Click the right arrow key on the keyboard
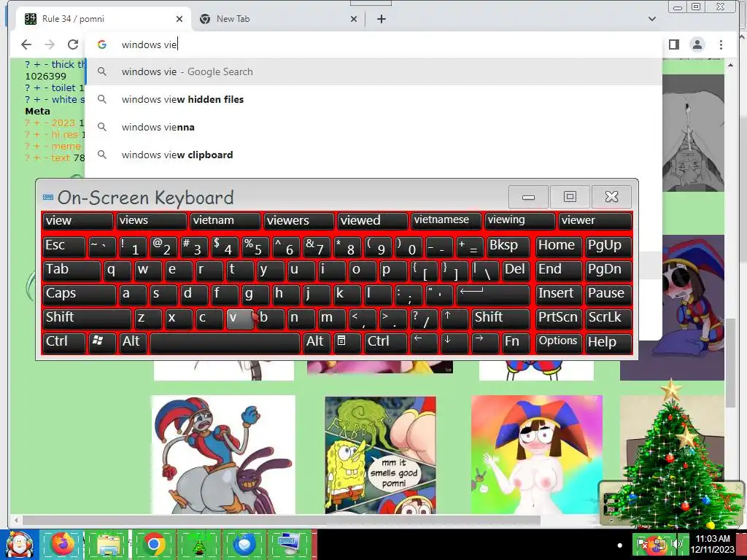The image size is (747, 560). [484, 342]
